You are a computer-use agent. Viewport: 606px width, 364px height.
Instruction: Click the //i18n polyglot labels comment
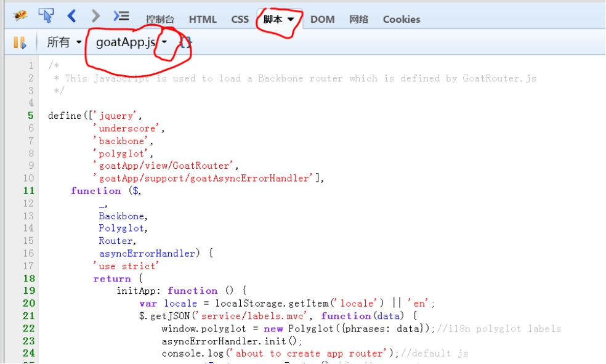[499, 329]
